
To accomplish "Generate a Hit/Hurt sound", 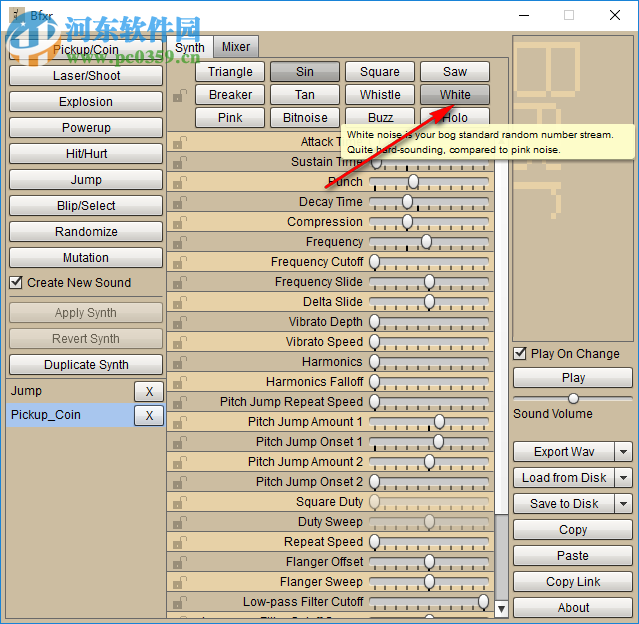I will point(86,154).
